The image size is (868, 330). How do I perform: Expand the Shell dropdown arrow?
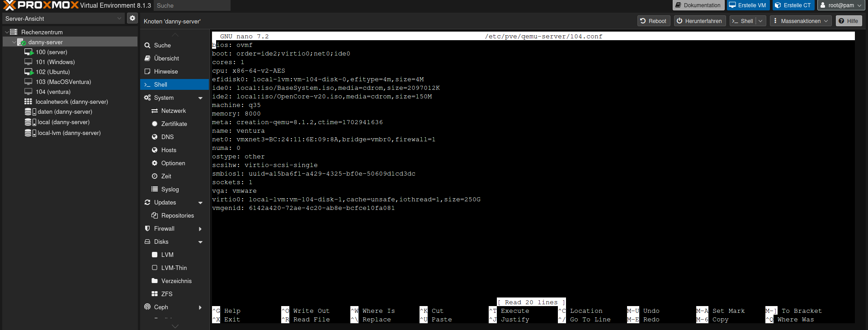(761, 21)
